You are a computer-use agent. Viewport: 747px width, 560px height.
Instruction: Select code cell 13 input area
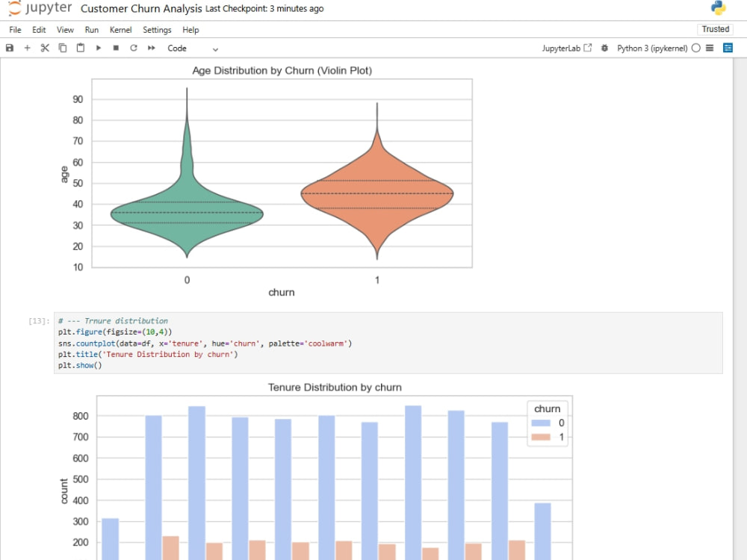coord(388,343)
